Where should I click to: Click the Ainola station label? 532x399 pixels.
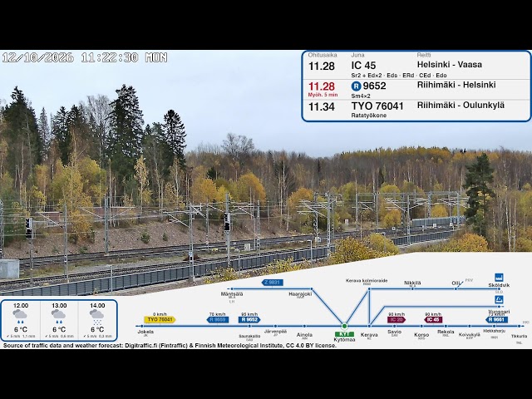304,335
